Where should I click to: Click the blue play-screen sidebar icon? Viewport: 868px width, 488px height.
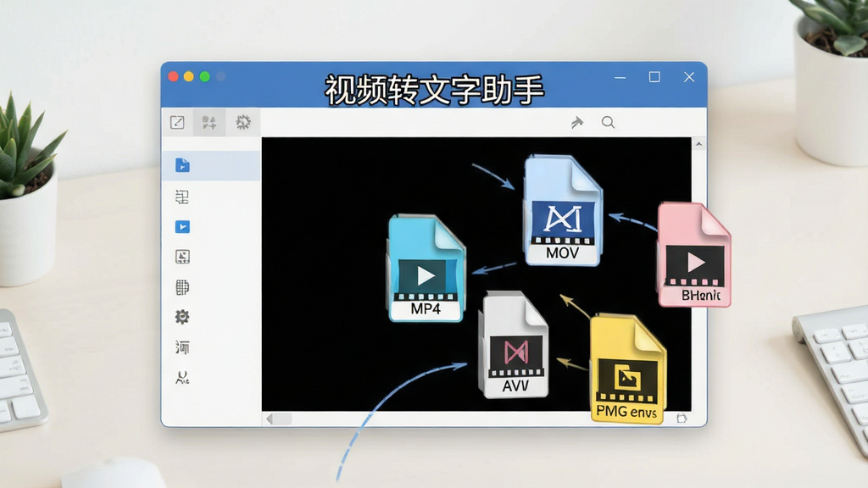pyautogui.click(x=182, y=227)
